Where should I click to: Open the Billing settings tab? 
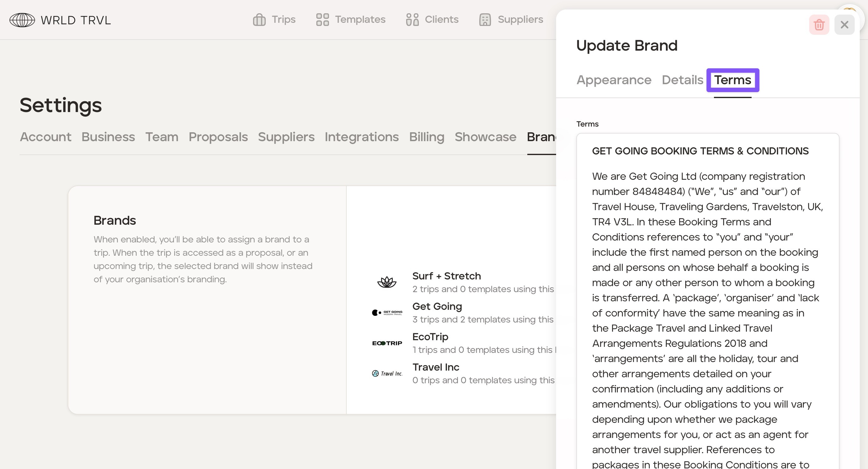[x=426, y=137]
